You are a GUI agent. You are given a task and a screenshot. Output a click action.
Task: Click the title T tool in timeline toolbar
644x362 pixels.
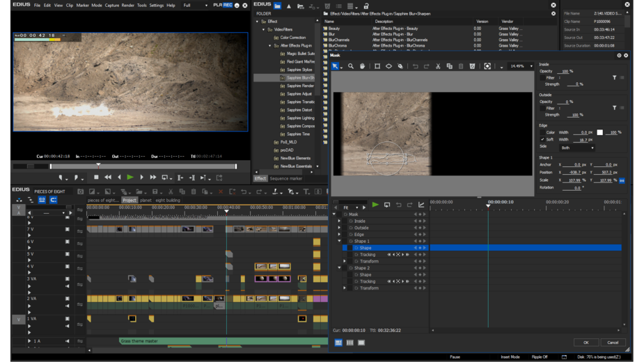306,192
